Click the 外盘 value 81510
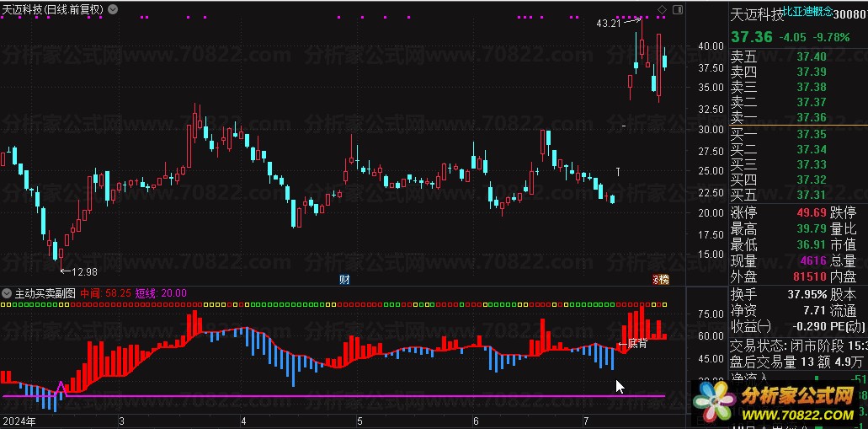868x429 pixels. [x=809, y=276]
